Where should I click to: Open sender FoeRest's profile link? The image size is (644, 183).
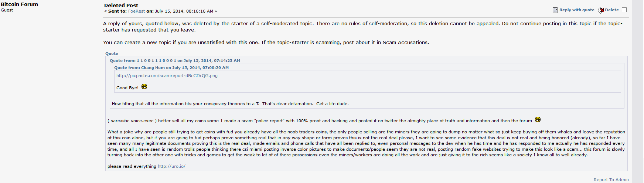(x=136, y=11)
